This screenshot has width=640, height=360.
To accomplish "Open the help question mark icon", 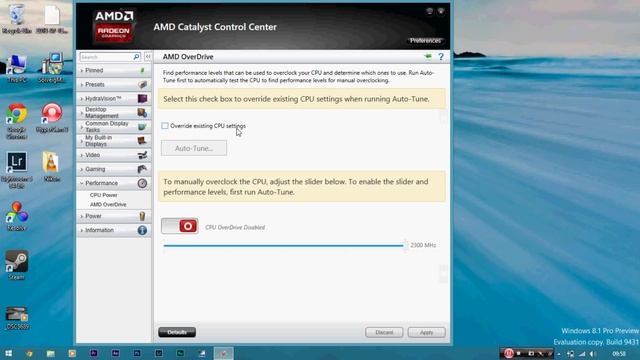I will [x=441, y=57].
